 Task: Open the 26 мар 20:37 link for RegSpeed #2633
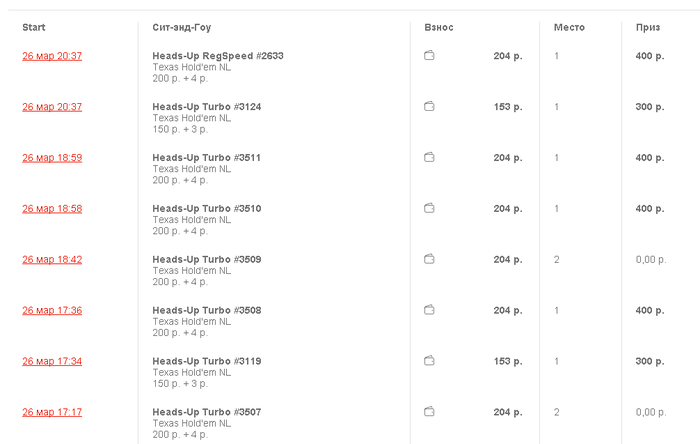click(x=52, y=56)
